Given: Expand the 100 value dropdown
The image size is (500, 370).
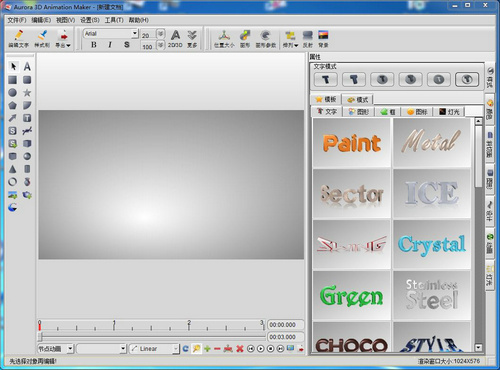Looking at the screenshot, I should [x=161, y=45].
